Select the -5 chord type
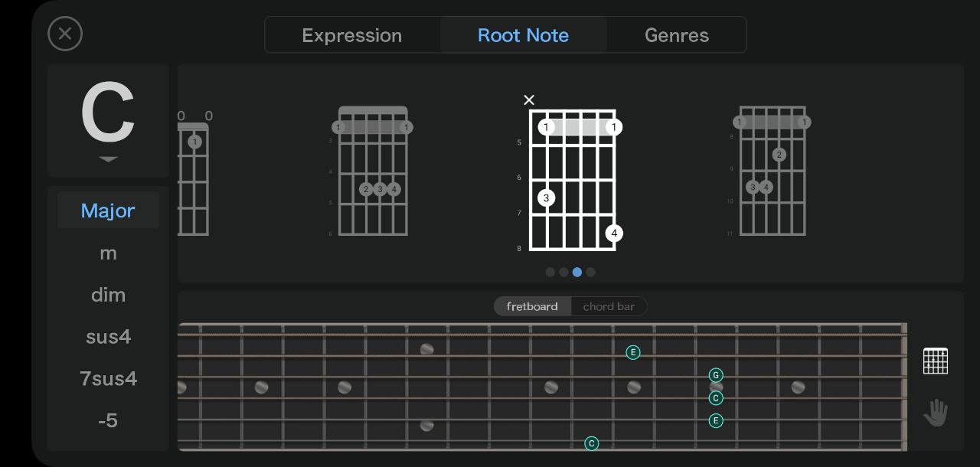This screenshot has width=980, height=467. [x=108, y=420]
